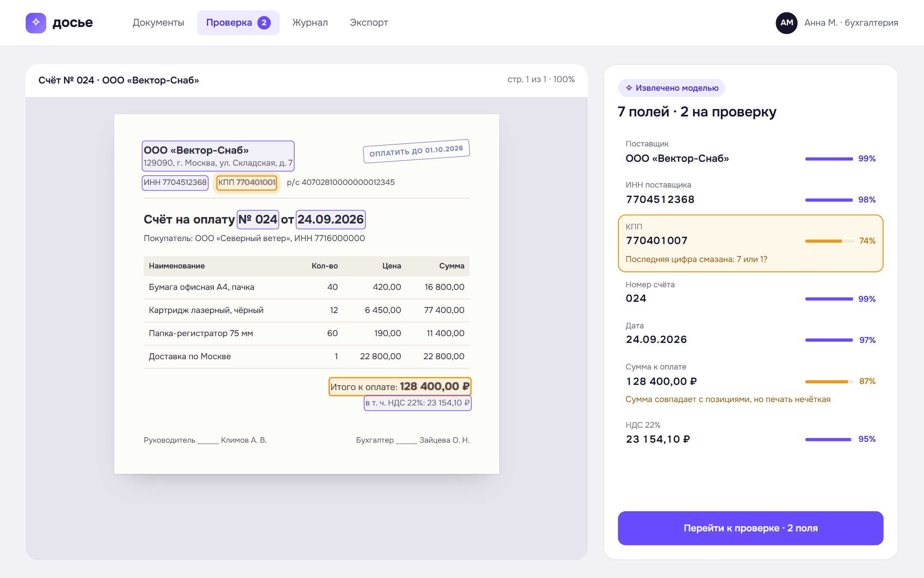The image size is (924, 578).
Task: Switch to the Проверка tab
Action: point(238,23)
